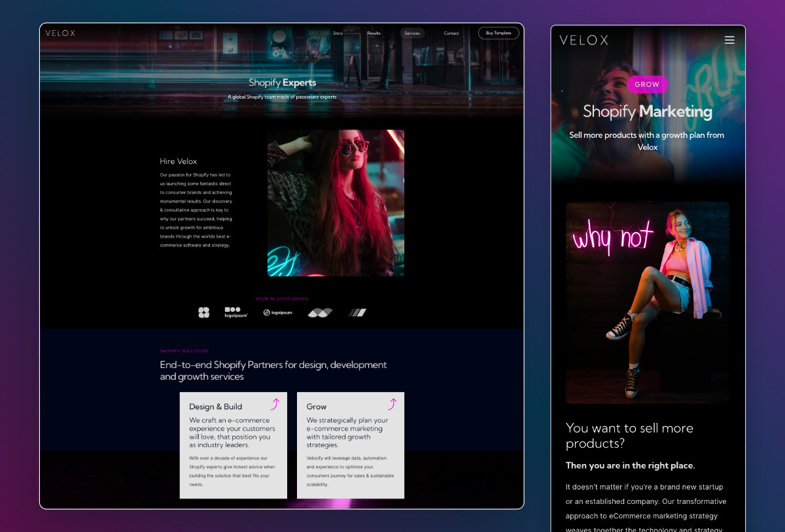Viewport: 785px width, 532px height.
Task: Click the VELOX logo in desktop preview
Action: [60, 33]
